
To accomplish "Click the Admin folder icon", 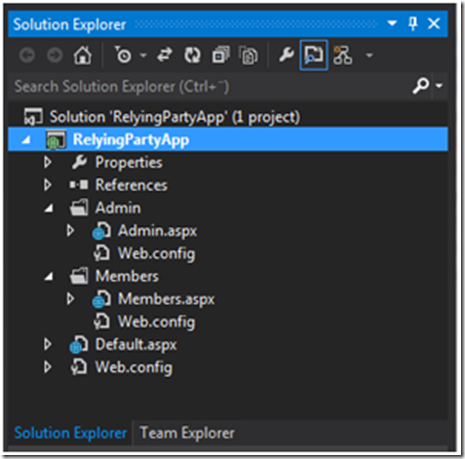I will tap(79, 207).
